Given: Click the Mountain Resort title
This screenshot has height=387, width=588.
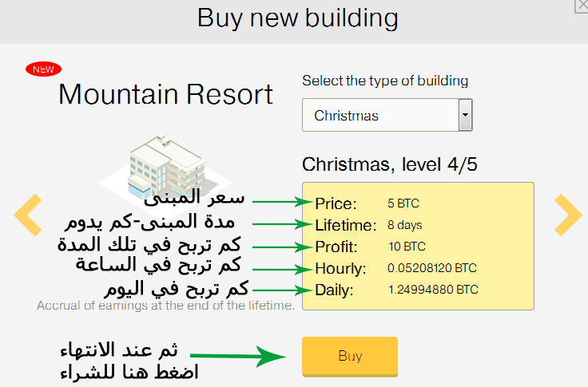Looking at the screenshot, I should pyautogui.click(x=165, y=94).
